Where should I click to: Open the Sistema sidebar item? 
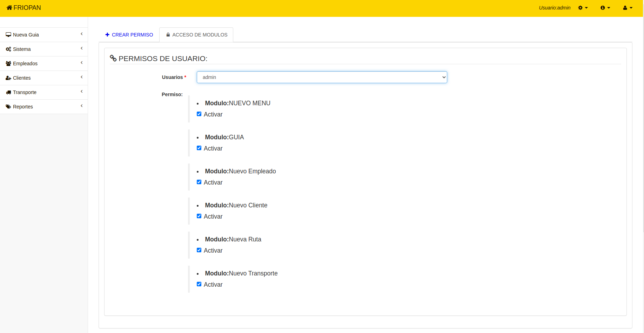click(44, 49)
